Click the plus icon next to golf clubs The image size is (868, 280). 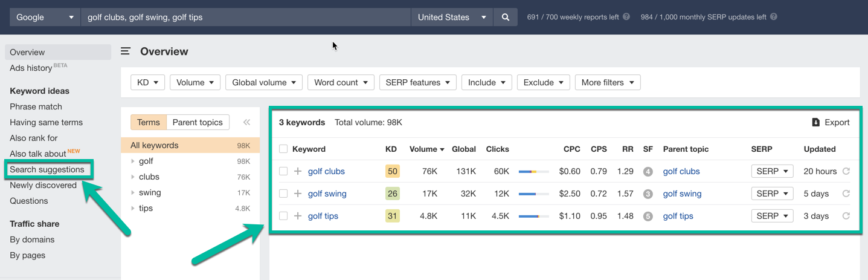click(298, 171)
